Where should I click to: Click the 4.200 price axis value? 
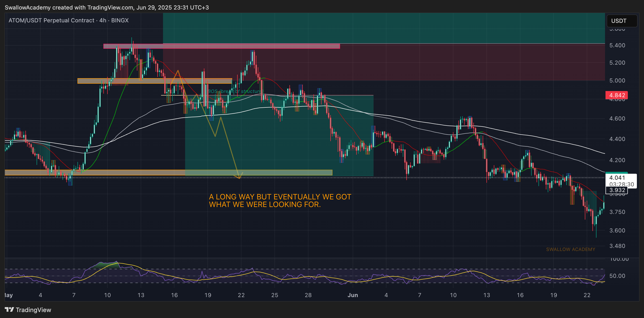tap(617, 160)
